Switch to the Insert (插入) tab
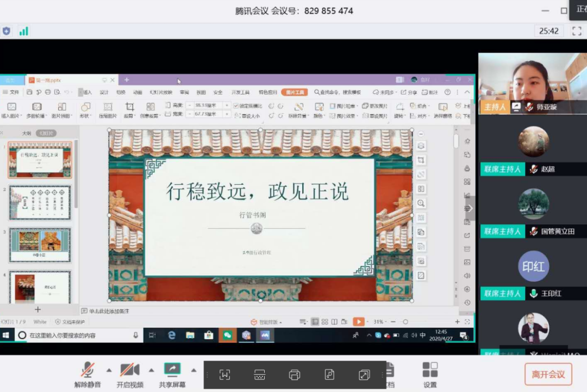Screen dimensions: 587x392 point(87,92)
